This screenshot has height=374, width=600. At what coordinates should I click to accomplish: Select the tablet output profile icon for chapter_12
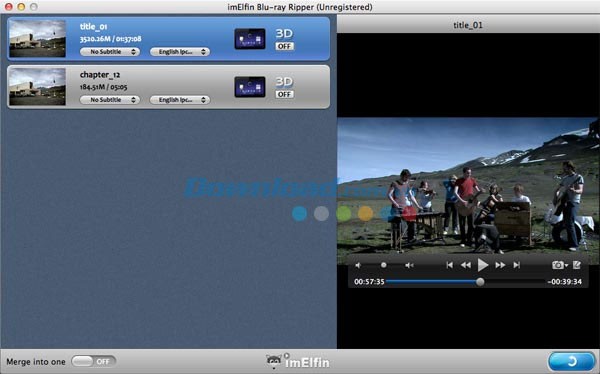pyautogui.click(x=250, y=87)
